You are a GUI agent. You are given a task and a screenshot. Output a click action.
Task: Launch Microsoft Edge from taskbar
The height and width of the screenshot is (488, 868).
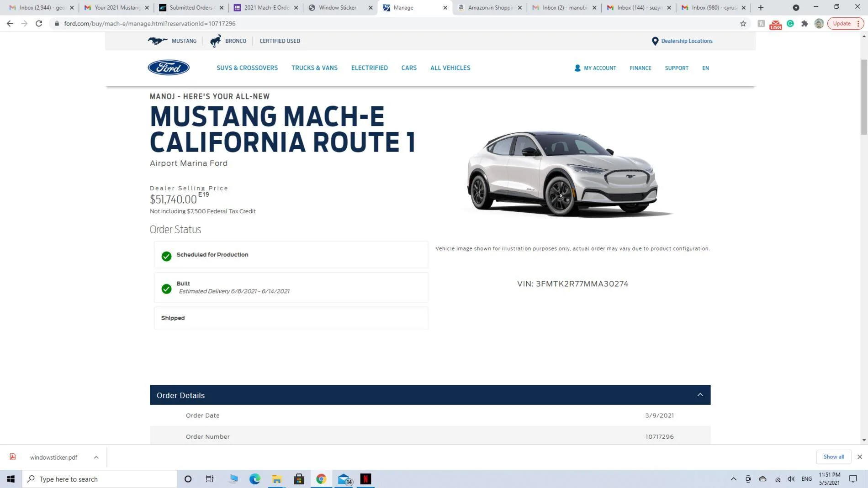pos(254,479)
